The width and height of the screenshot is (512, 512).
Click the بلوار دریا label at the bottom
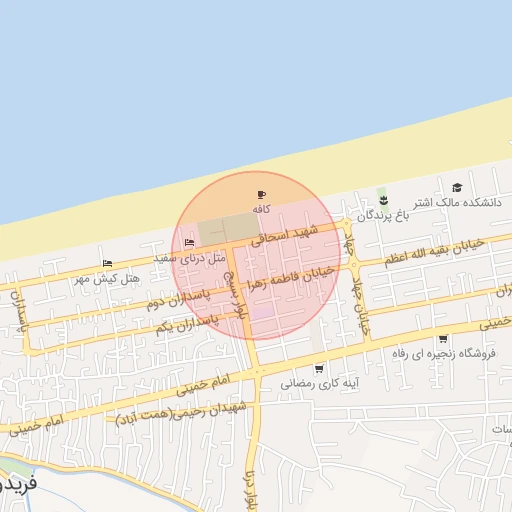tap(251, 491)
